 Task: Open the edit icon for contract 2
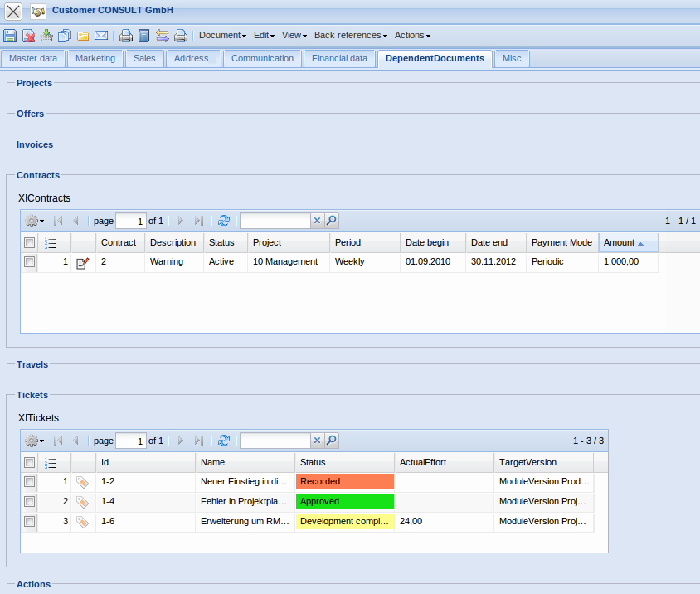click(x=83, y=262)
